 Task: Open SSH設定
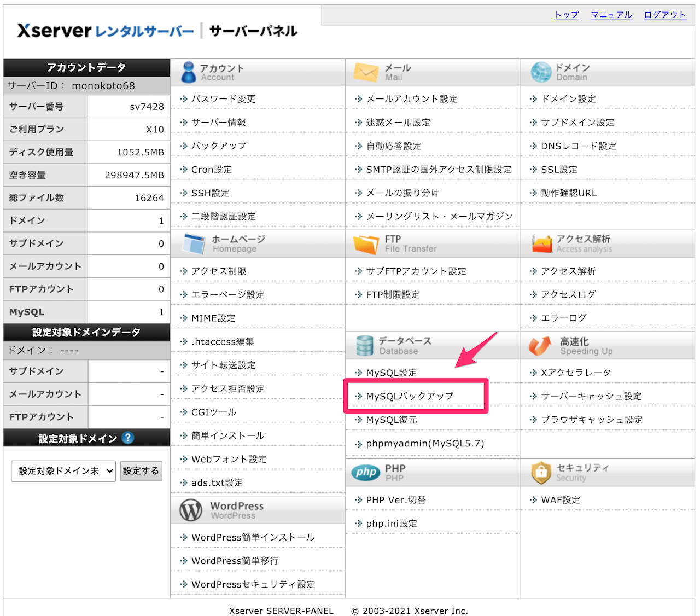[211, 193]
